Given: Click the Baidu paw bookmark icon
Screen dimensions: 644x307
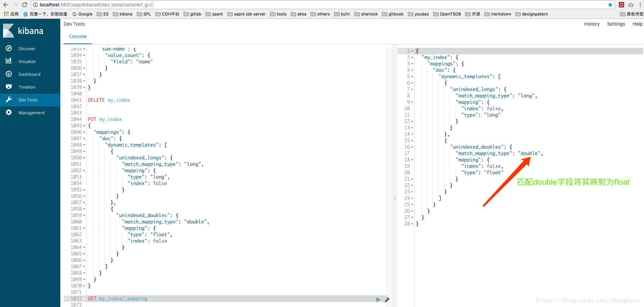Looking at the screenshot, I should pos(26,14).
